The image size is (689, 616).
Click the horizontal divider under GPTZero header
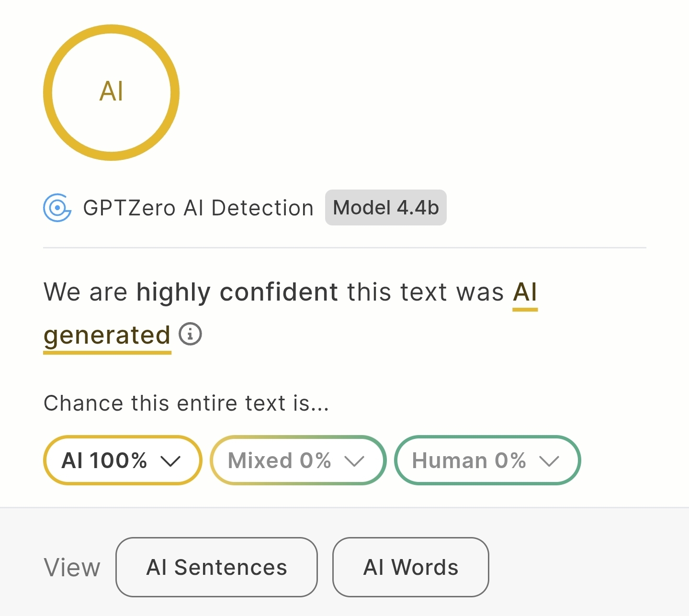pos(345,248)
